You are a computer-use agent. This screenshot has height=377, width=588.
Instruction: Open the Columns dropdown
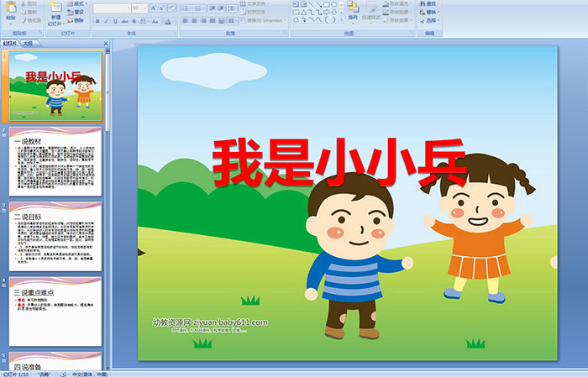click(x=233, y=21)
